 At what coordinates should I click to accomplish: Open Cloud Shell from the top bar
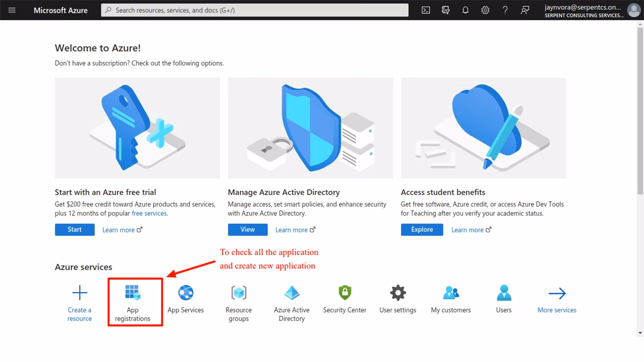426,10
